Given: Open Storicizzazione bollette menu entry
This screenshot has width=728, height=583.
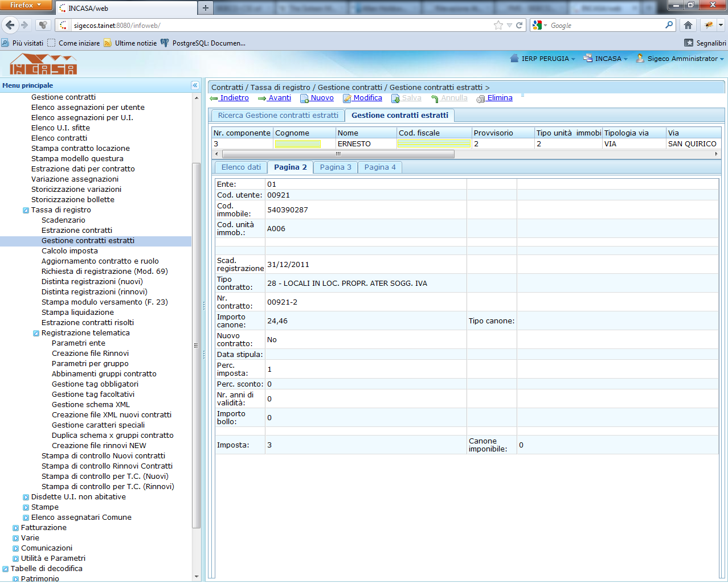Looking at the screenshot, I should pyautogui.click(x=73, y=200).
